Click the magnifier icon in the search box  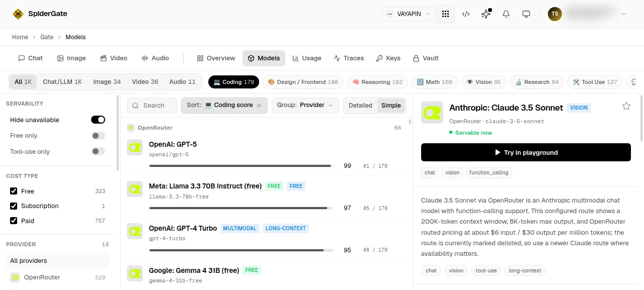pyautogui.click(x=136, y=106)
